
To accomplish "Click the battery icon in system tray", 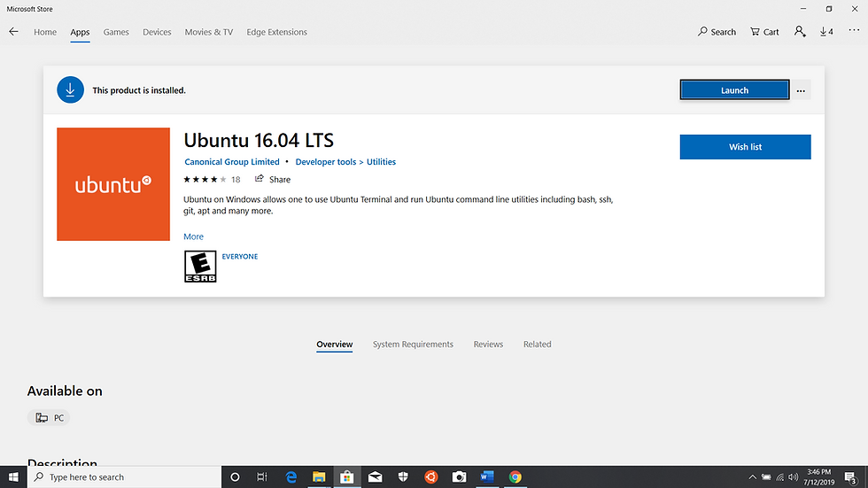I will 766,477.
